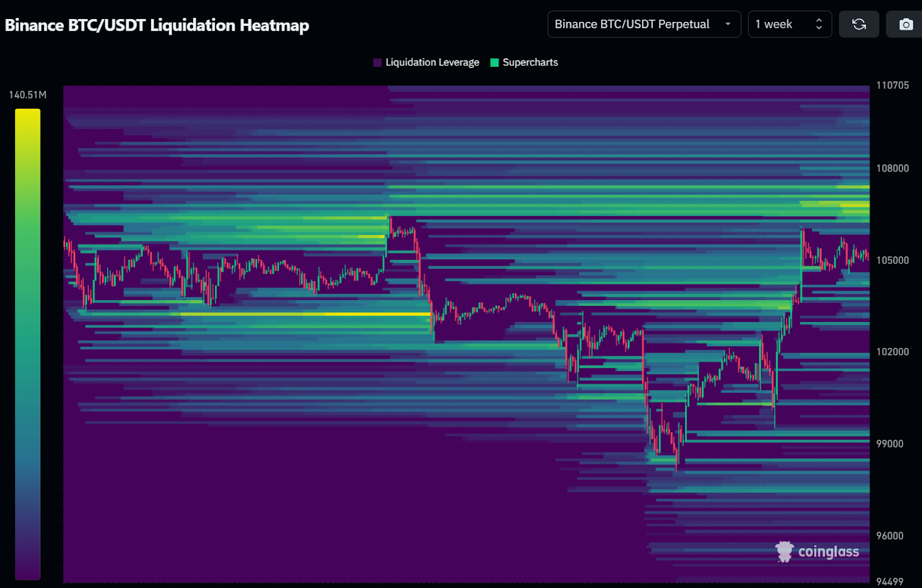
Task: Open the Binance BTC/USDT Perpetual dropdown
Action: coord(644,24)
